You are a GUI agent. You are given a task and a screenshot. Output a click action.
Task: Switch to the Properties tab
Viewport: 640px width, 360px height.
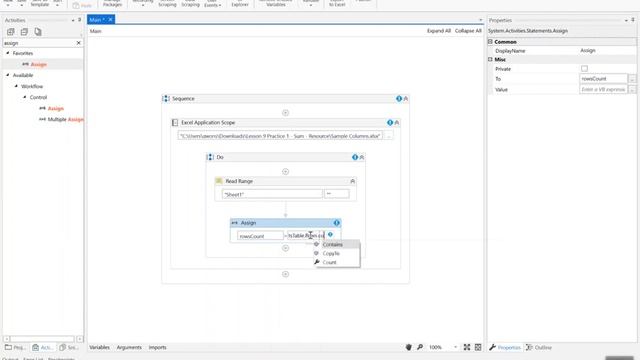pos(505,348)
